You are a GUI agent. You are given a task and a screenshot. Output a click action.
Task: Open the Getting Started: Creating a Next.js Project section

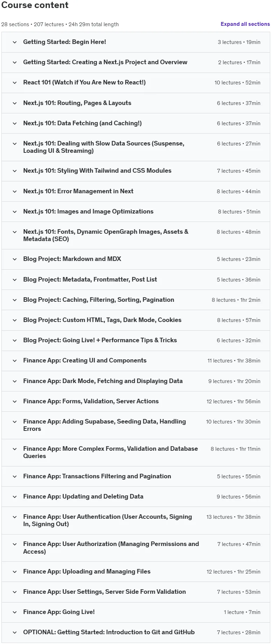136,62
